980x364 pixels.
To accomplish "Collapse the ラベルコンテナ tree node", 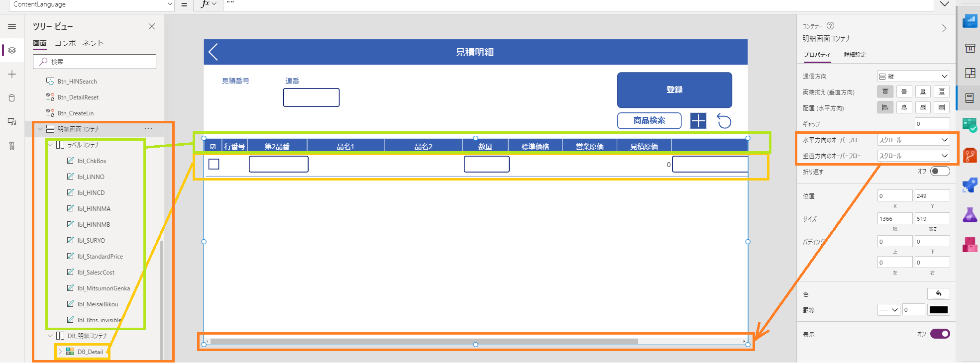I will click(50, 145).
